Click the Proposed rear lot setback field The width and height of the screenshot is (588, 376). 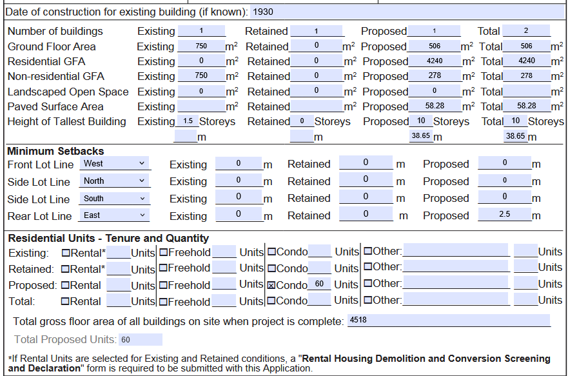point(504,215)
